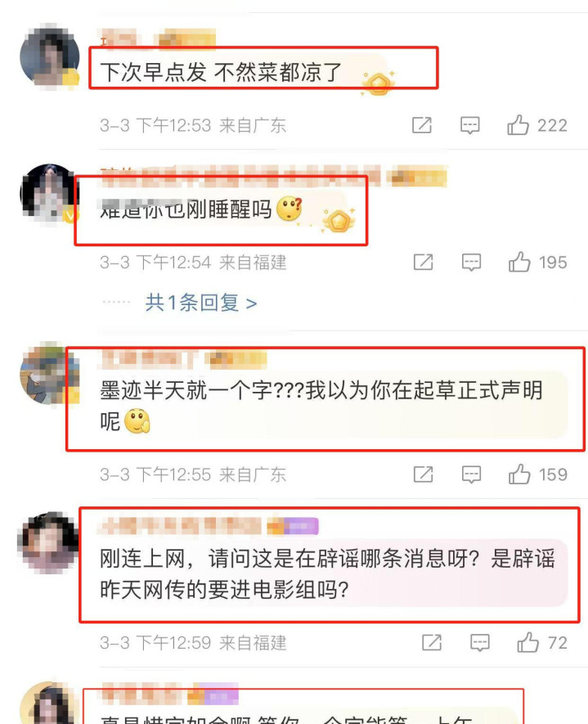Share the 12:53 comment from 广东
Viewport: 588px width, 724px height.
pyautogui.click(x=422, y=125)
